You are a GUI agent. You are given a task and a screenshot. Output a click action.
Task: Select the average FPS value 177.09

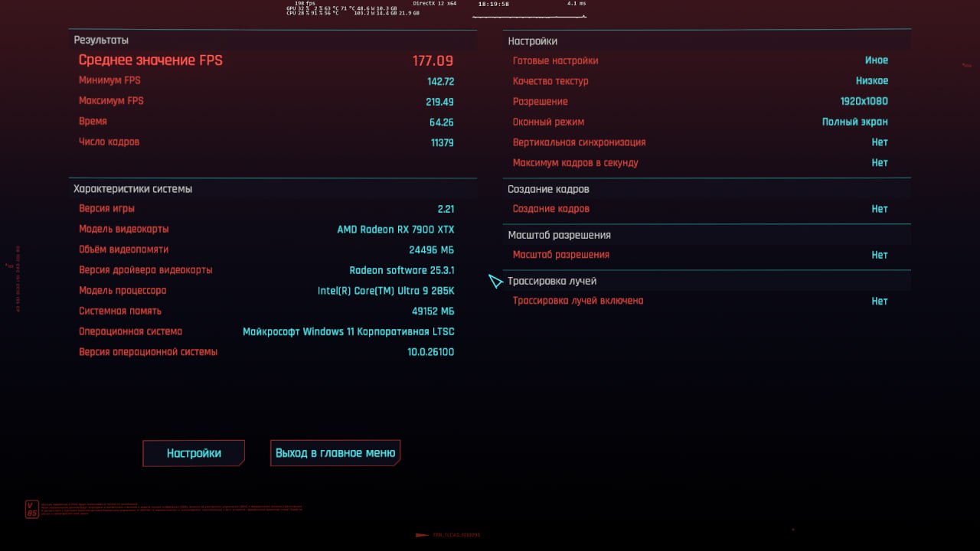click(x=433, y=60)
